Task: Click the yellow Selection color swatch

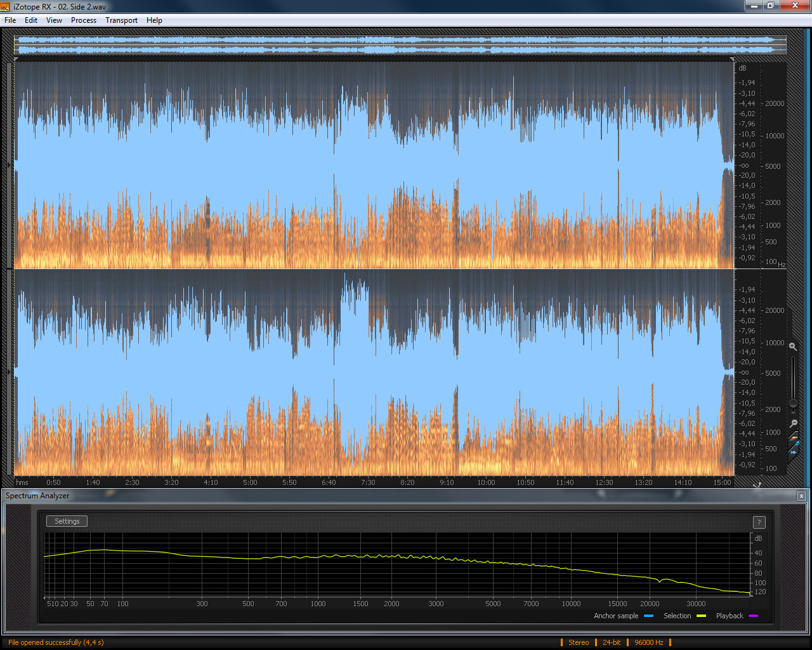Action: coord(701,616)
